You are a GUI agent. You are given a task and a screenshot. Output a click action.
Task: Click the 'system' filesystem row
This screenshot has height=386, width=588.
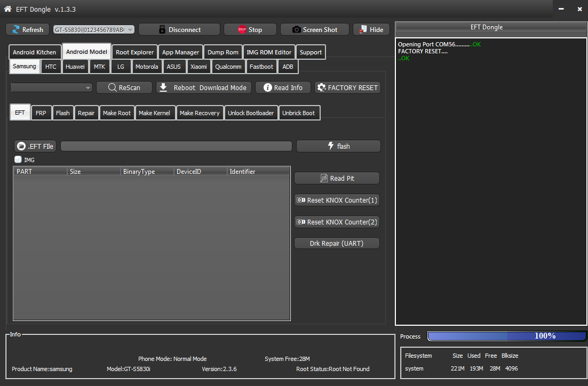461,368
